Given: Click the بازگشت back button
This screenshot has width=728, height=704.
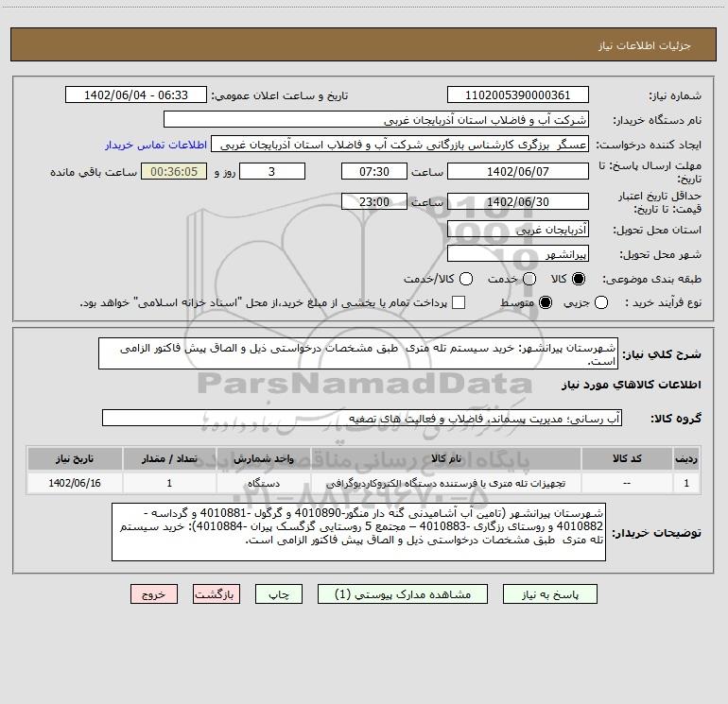Looking at the screenshot, I should pyautogui.click(x=217, y=594).
